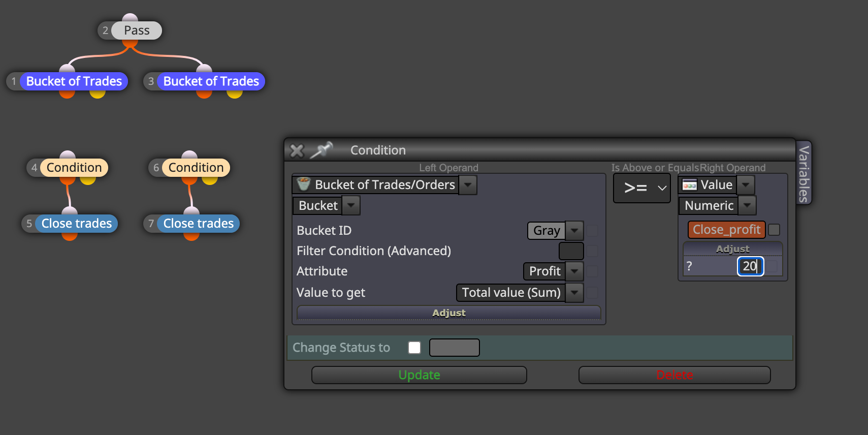Viewport: 868px width, 435px height.
Task: Click the orange output connector of Bucket node 1
Action: click(67, 94)
